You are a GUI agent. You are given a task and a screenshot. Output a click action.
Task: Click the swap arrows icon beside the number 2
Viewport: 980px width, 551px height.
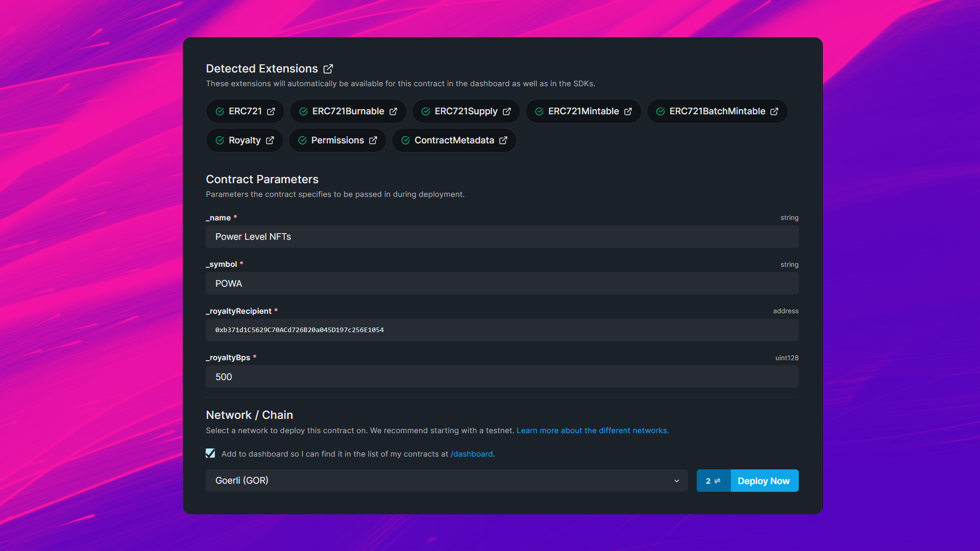click(718, 481)
